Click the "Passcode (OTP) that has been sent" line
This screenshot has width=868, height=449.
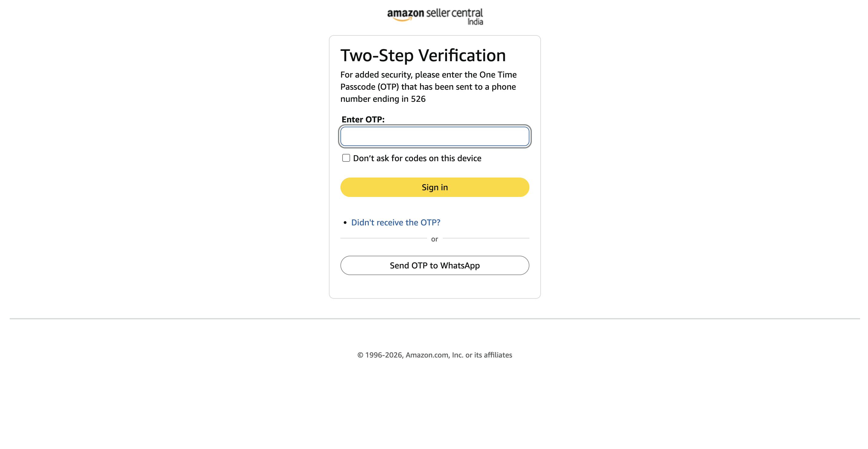pos(428,87)
